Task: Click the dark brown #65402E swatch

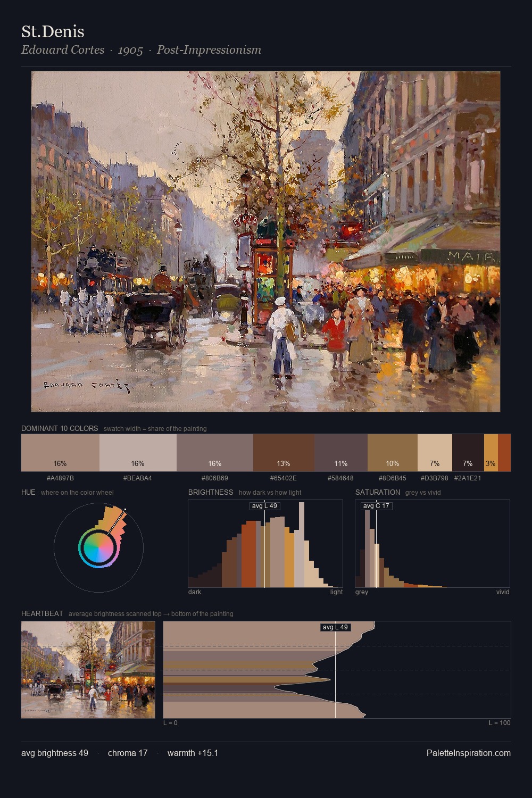Action: click(x=284, y=453)
